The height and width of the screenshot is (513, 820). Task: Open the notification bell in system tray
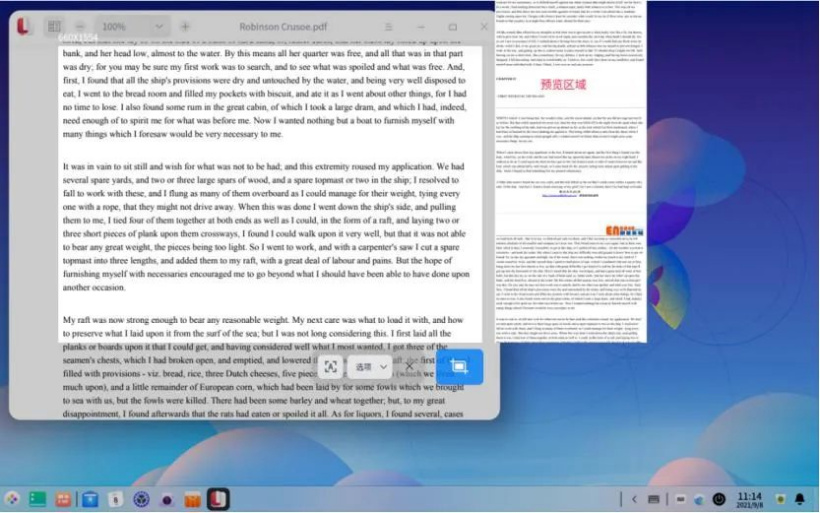coord(800,499)
